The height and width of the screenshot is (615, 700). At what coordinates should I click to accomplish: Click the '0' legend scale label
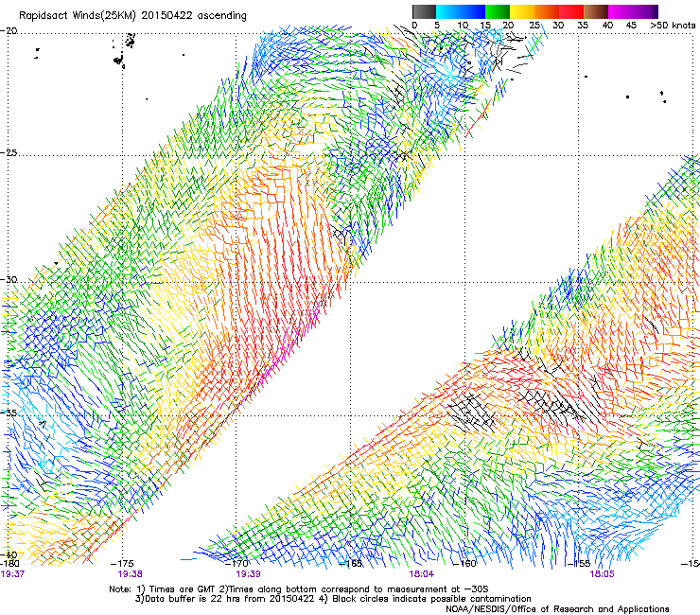tap(414, 26)
